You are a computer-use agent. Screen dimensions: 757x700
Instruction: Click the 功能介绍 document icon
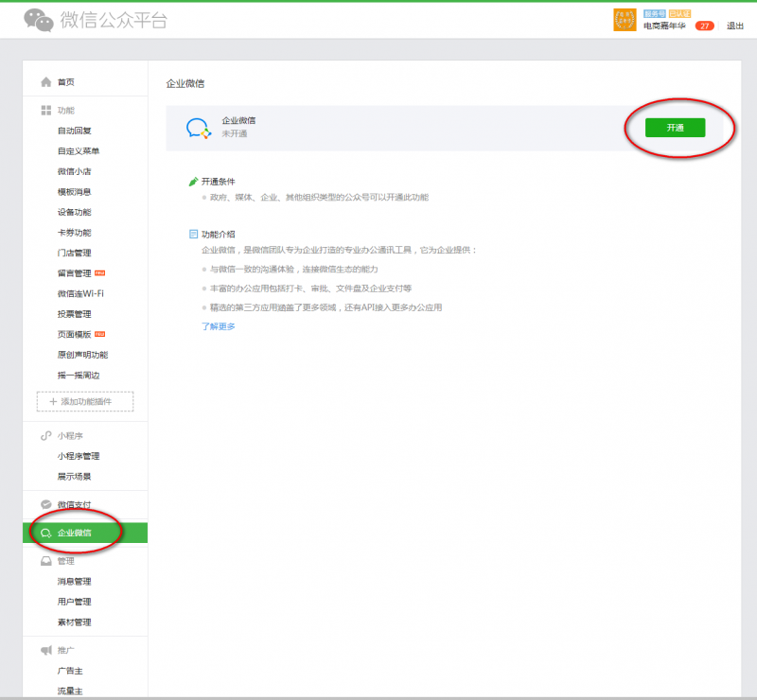(x=193, y=235)
